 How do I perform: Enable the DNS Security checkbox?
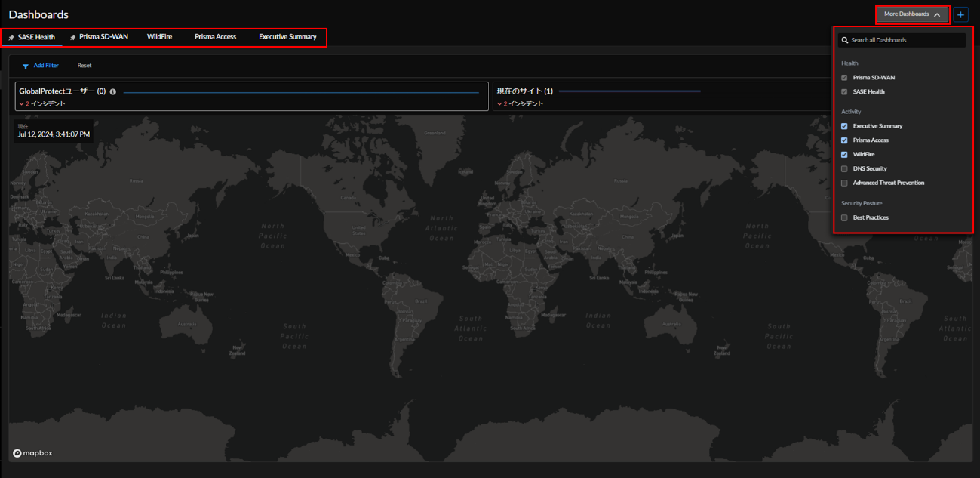tap(844, 169)
